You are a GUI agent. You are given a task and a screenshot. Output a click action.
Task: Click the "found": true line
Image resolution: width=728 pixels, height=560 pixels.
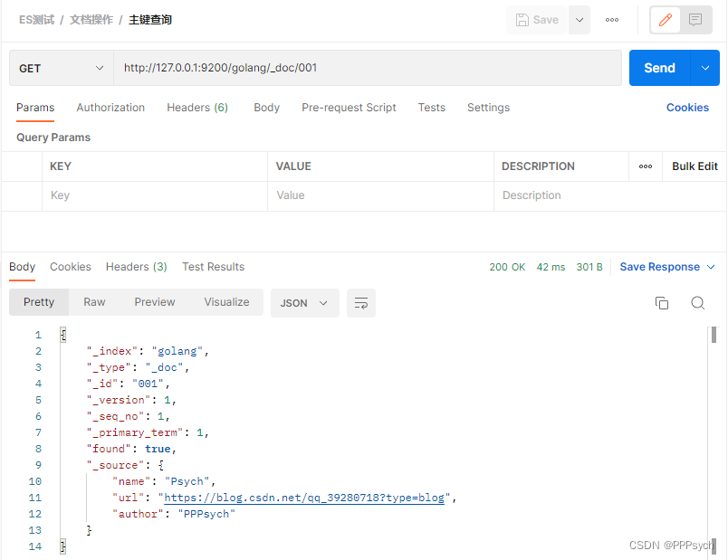coord(131,449)
